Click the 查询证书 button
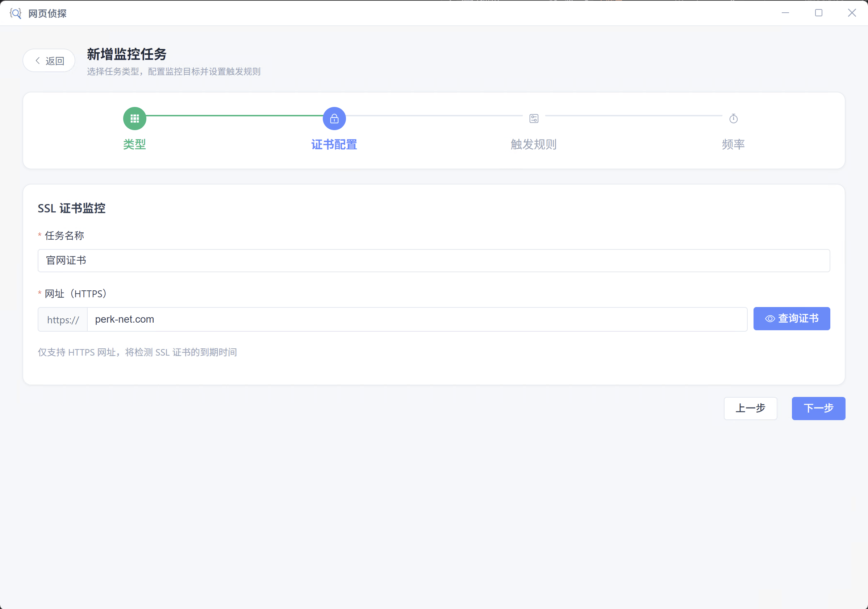 tap(792, 319)
